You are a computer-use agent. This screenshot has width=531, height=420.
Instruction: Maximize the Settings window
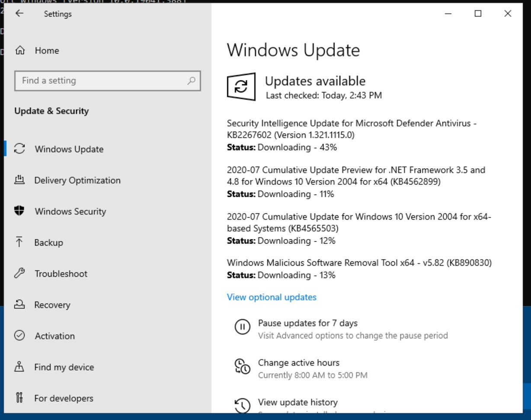click(478, 13)
